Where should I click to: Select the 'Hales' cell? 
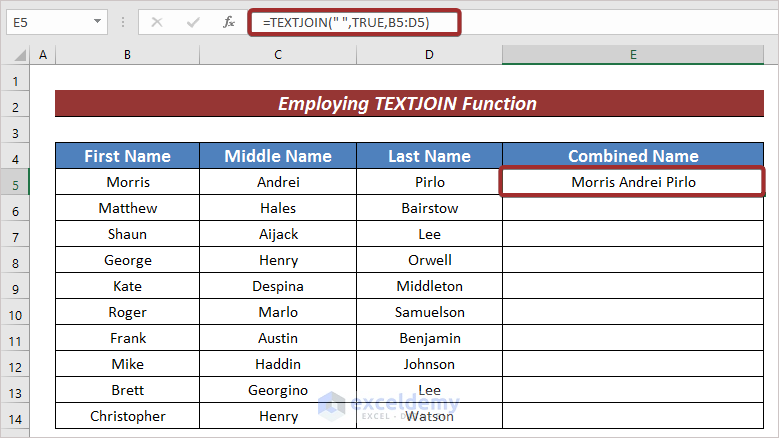[x=278, y=208]
